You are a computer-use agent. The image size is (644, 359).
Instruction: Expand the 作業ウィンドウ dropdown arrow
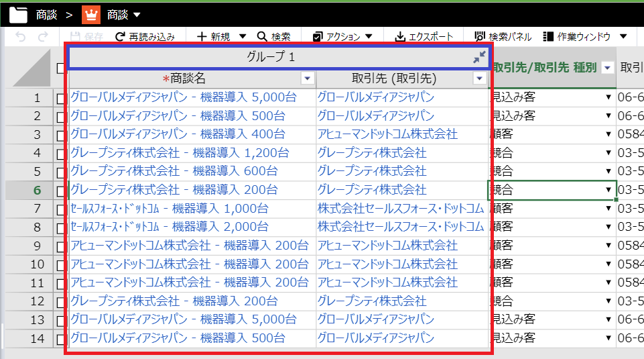[x=623, y=37]
